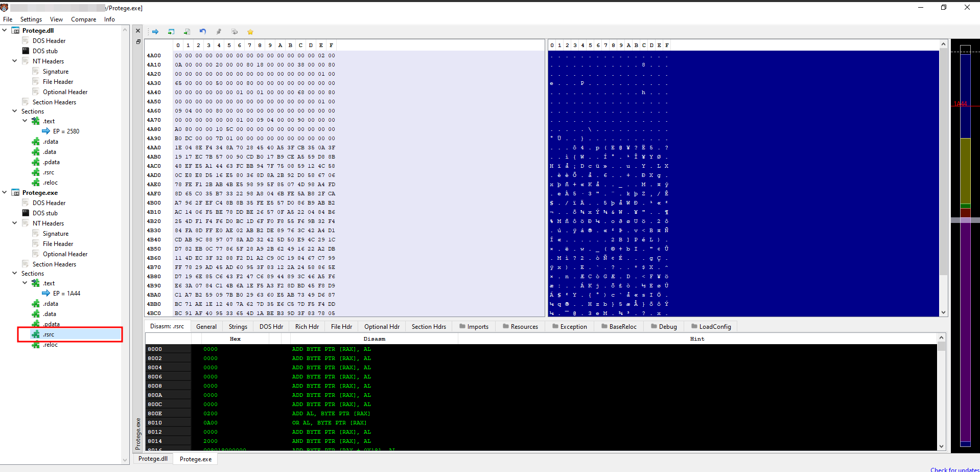Click the blue undo arrow toolbar icon
980x472 pixels.
click(x=203, y=32)
